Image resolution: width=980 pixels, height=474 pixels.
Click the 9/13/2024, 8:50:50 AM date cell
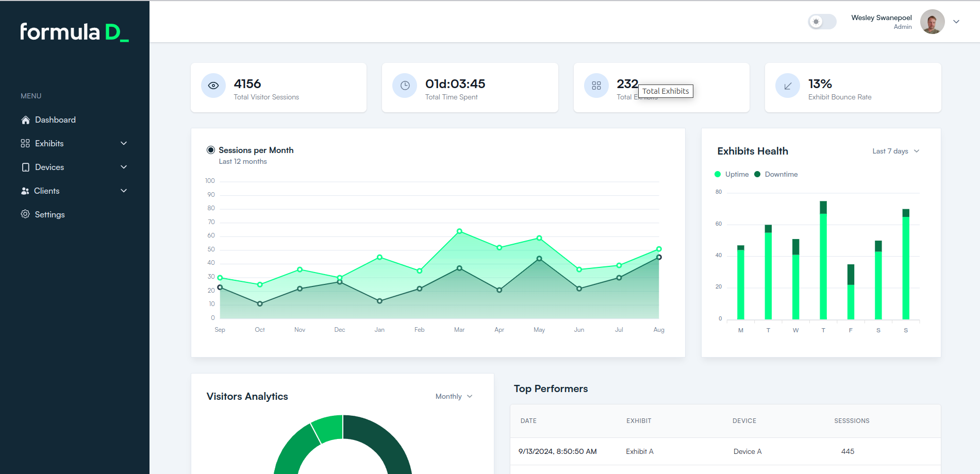click(x=558, y=451)
